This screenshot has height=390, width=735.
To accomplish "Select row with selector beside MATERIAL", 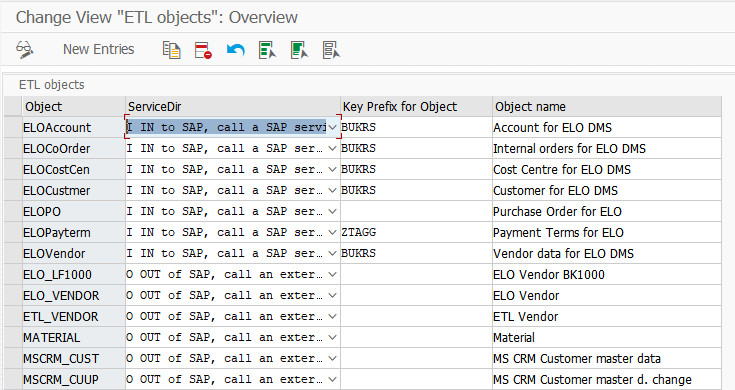I will click(13, 338).
